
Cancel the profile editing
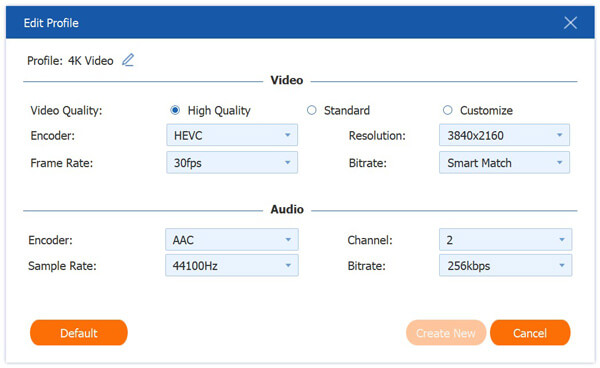coord(530,333)
